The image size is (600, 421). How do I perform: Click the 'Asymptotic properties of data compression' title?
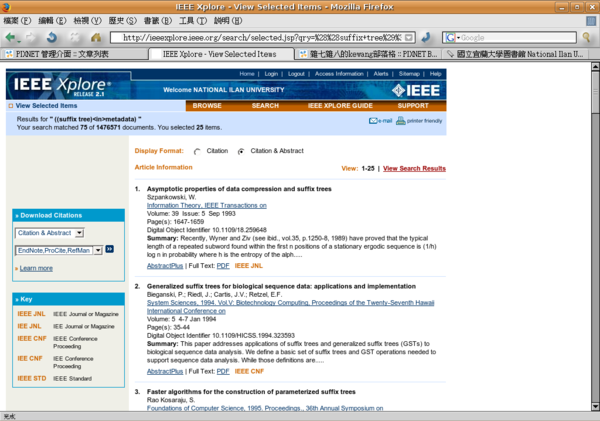pyautogui.click(x=239, y=189)
